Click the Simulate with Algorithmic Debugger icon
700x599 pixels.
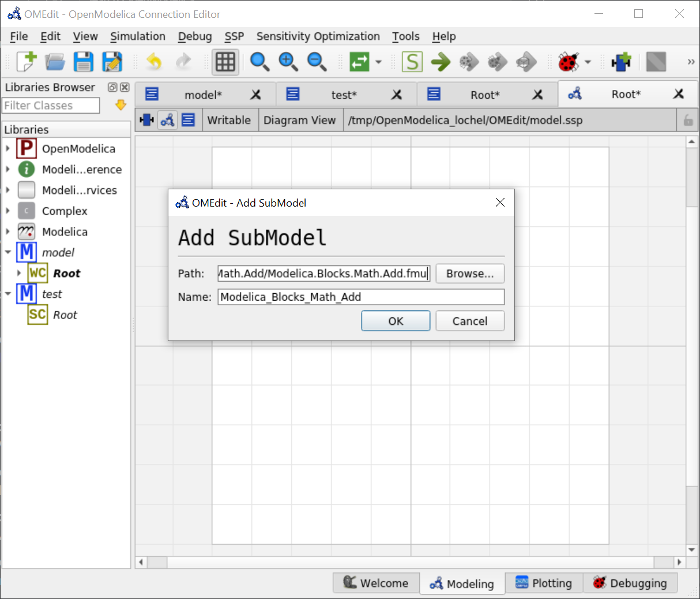click(497, 62)
